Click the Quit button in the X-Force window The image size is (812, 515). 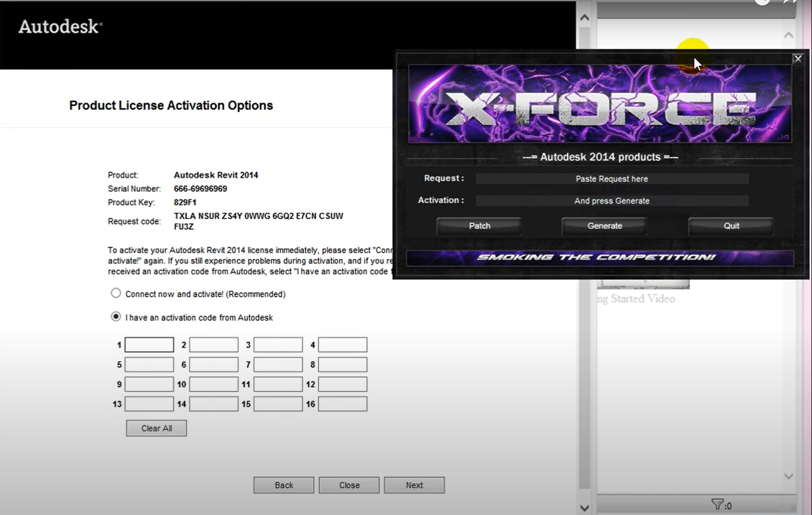[731, 226]
